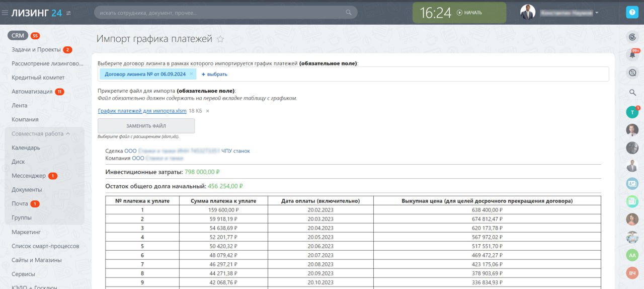Image resolution: width=644 pixels, height=289 pixels.
Task: Open chat with green T avatar
Action: click(x=632, y=112)
